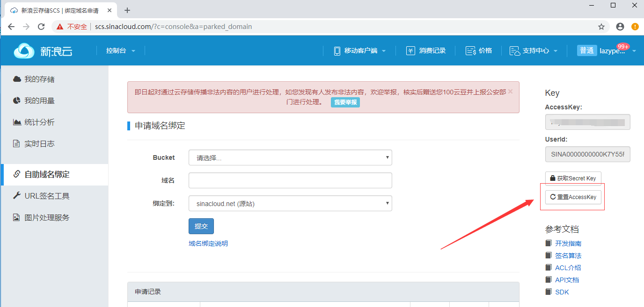Click the 参考文档 heading text

tap(562, 229)
